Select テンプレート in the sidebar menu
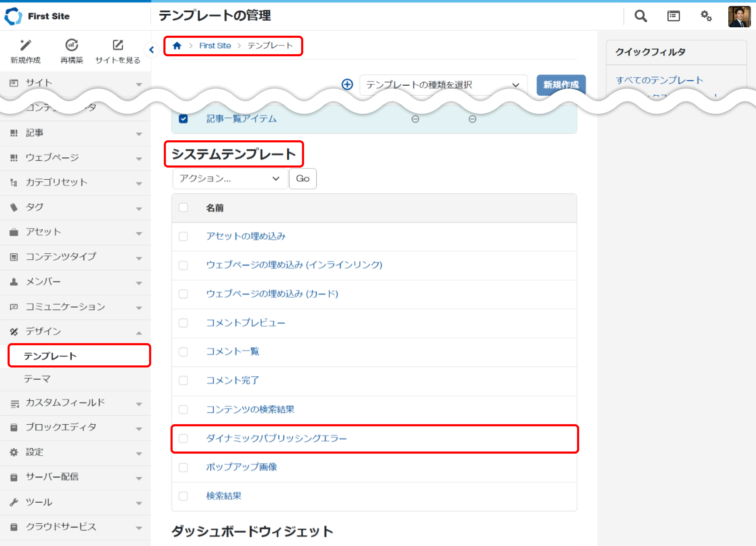Image resolution: width=756 pixels, height=546 pixels. tap(50, 356)
